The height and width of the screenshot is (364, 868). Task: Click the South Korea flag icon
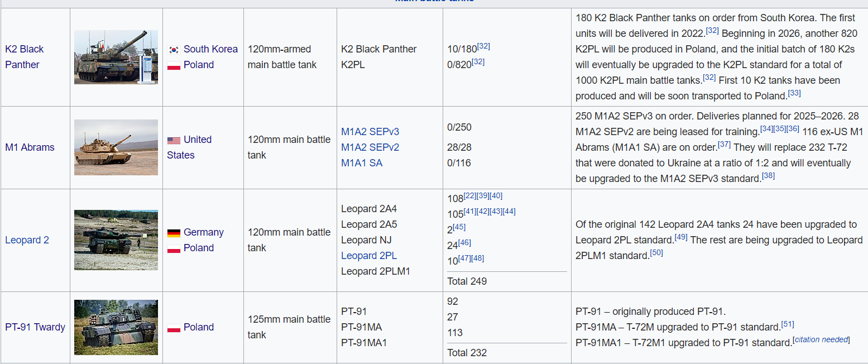tap(174, 50)
